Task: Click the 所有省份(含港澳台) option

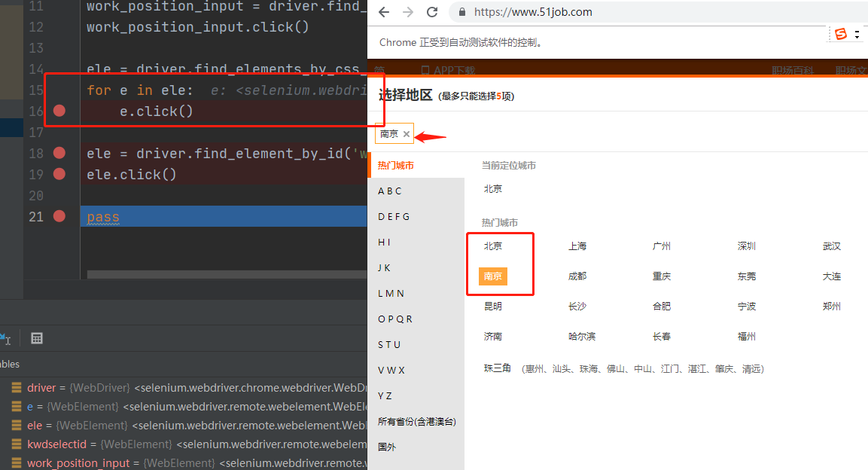Action: (x=416, y=421)
